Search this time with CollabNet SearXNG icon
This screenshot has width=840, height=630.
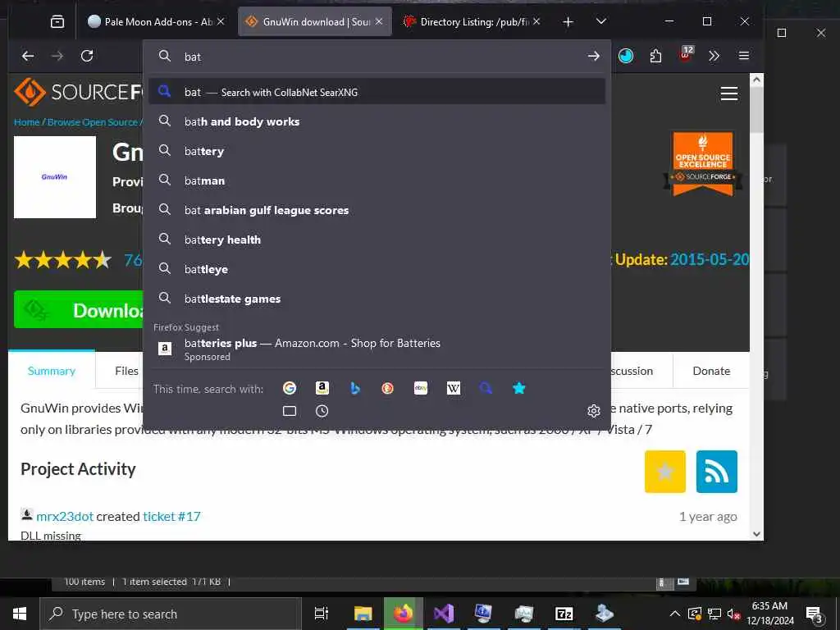tap(486, 388)
